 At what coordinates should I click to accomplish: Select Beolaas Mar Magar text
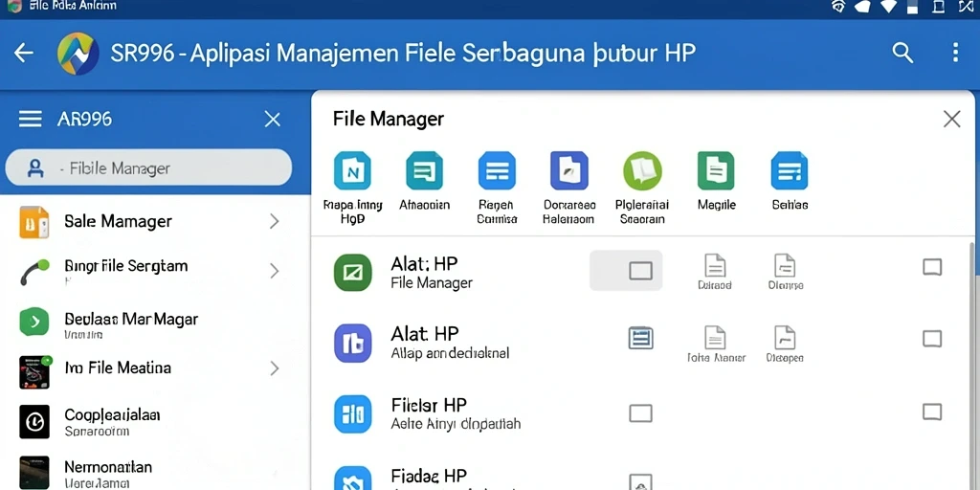coord(131,319)
